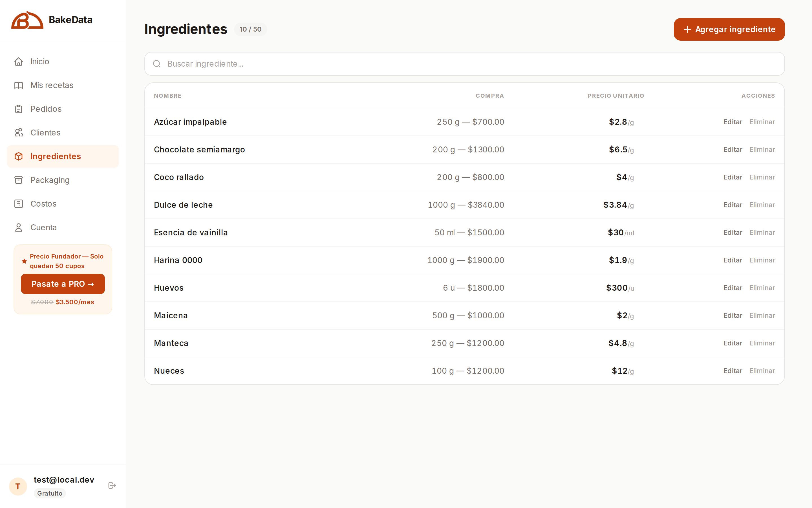This screenshot has height=508, width=812.
Task: Click purchase value 250 g — $700.00
Action: point(470,122)
